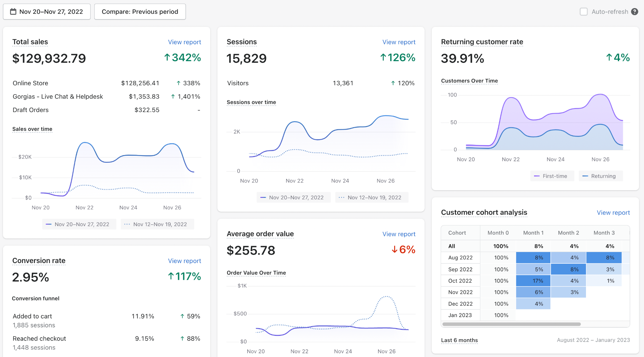Click the Nov 2022 cohort row label
The image size is (644, 357).
(x=460, y=292)
